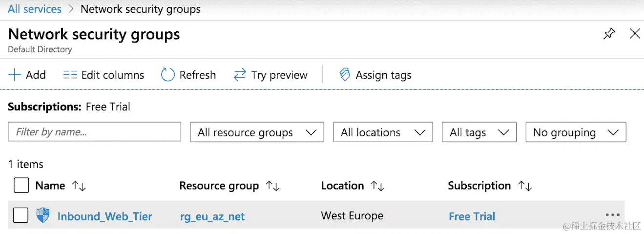The width and height of the screenshot is (644, 234).
Task: Open Assign tags
Action: point(375,75)
